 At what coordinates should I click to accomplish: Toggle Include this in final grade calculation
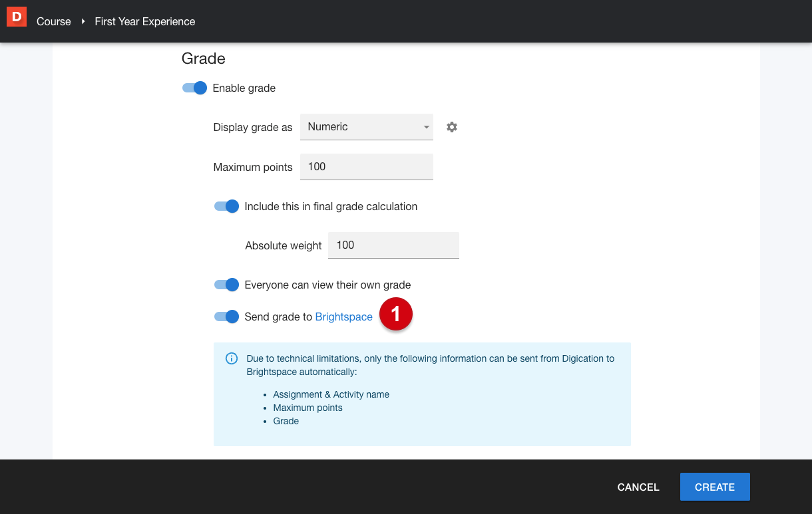[x=226, y=206]
